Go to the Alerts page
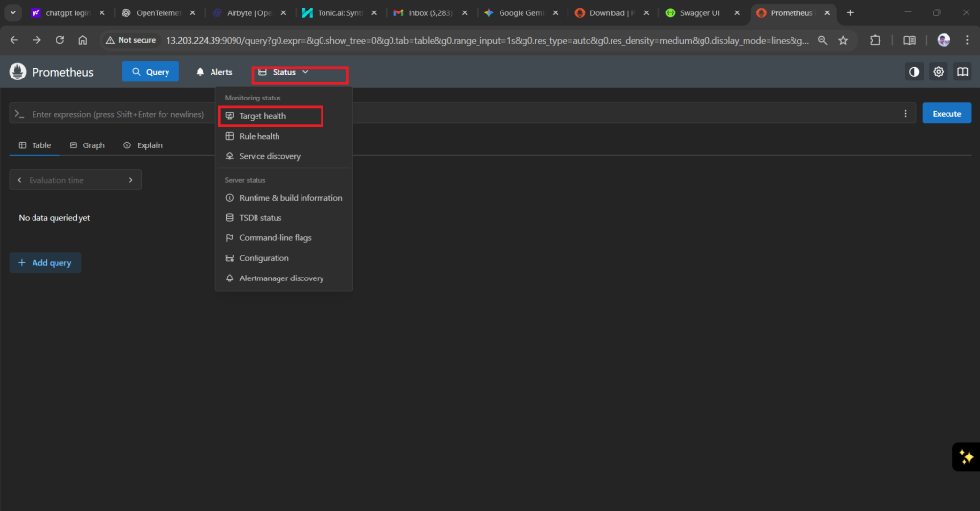Screen dimensions: 980x511 coord(214,72)
